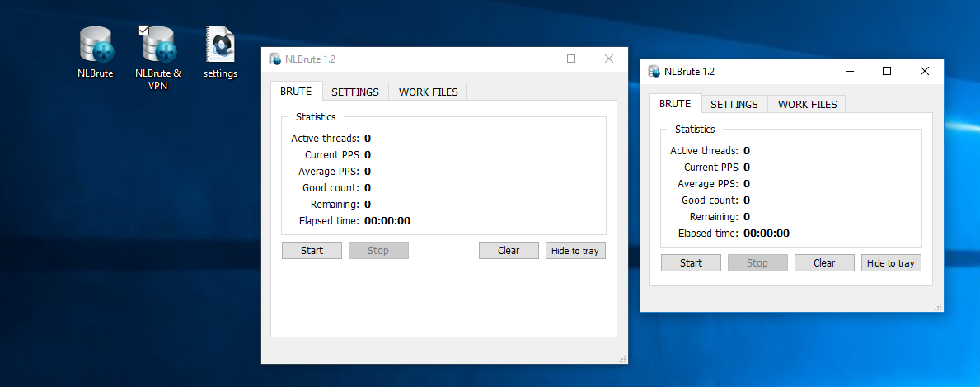This screenshot has width=980, height=387.
Task: Click the resize grip of right window
Action: (x=938, y=308)
